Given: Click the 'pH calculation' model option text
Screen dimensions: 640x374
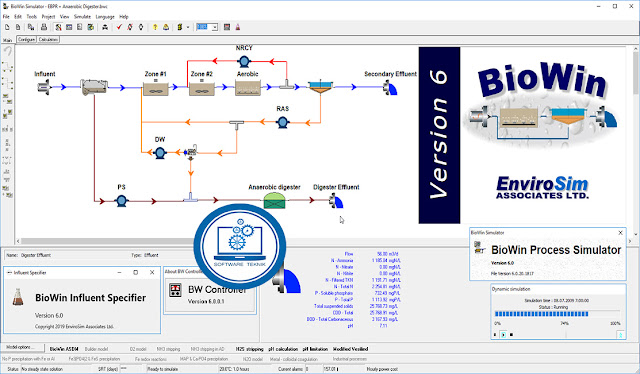Looking at the screenshot, I should [283, 349].
